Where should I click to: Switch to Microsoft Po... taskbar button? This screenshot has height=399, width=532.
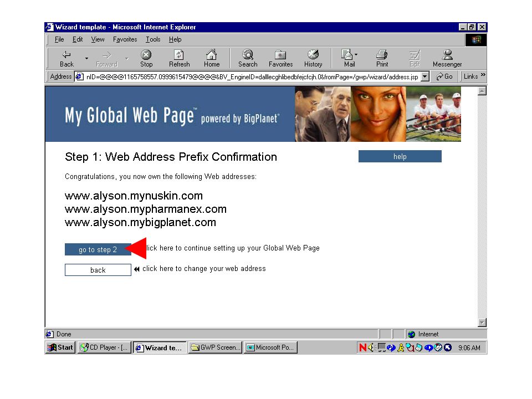click(271, 347)
